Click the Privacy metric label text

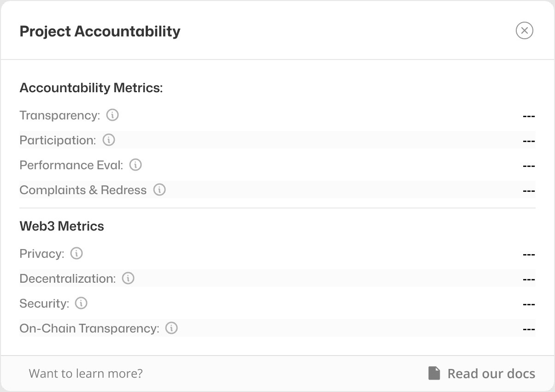click(x=42, y=254)
